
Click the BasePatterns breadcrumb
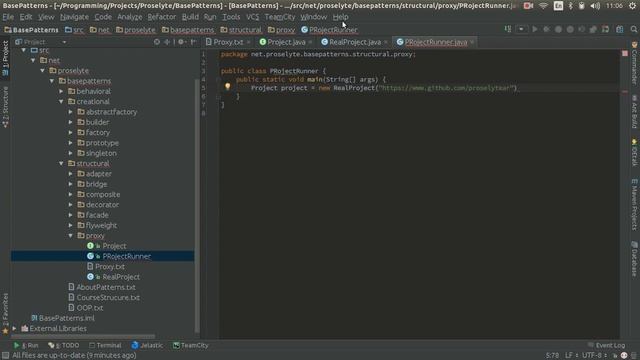click(x=31, y=30)
